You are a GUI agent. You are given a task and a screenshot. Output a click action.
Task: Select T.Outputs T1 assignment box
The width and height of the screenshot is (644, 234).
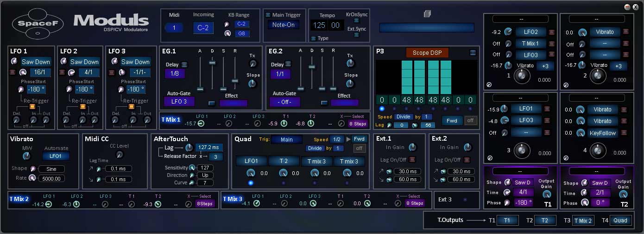pyautogui.click(x=507, y=221)
